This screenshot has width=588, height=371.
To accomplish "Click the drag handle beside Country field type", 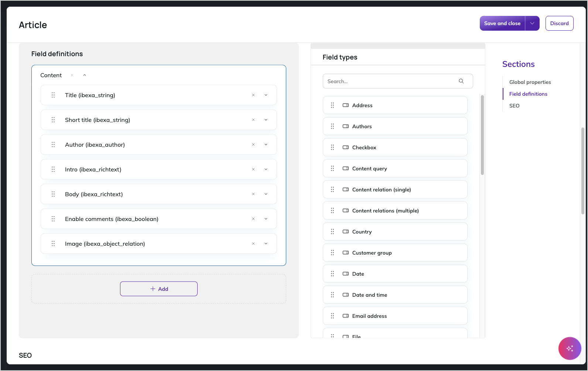I will click(332, 232).
